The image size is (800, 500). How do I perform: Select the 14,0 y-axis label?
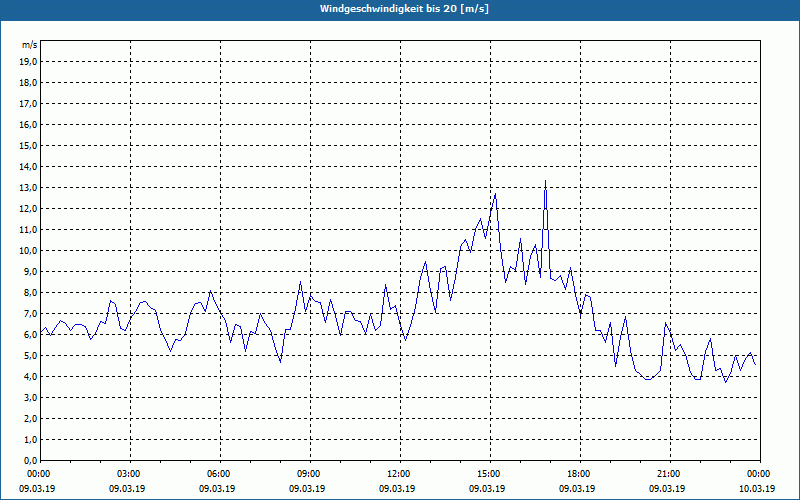point(28,167)
